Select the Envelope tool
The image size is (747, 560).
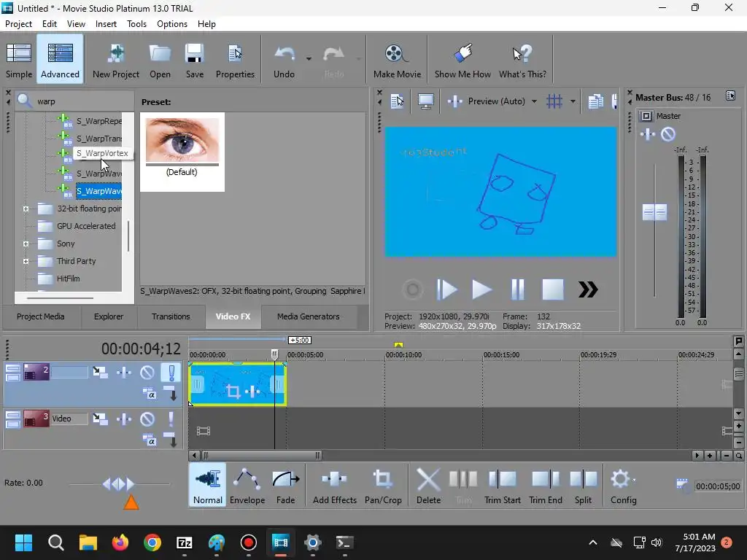[x=247, y=485]
